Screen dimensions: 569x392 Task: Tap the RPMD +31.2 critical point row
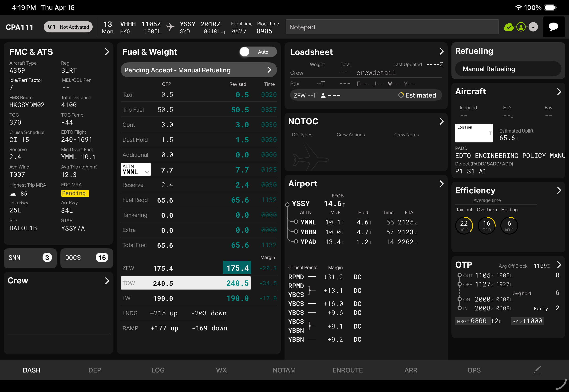[x=325, y=277]
